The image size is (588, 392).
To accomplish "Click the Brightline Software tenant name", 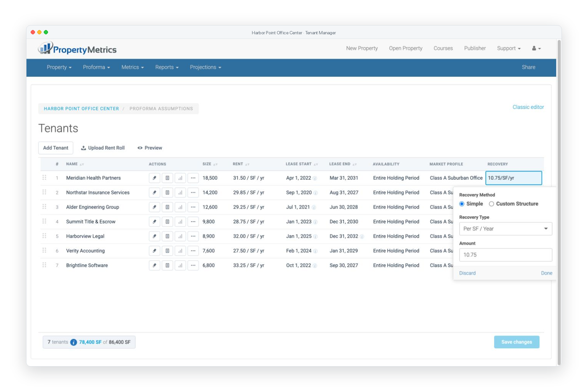I will point(87,266).
